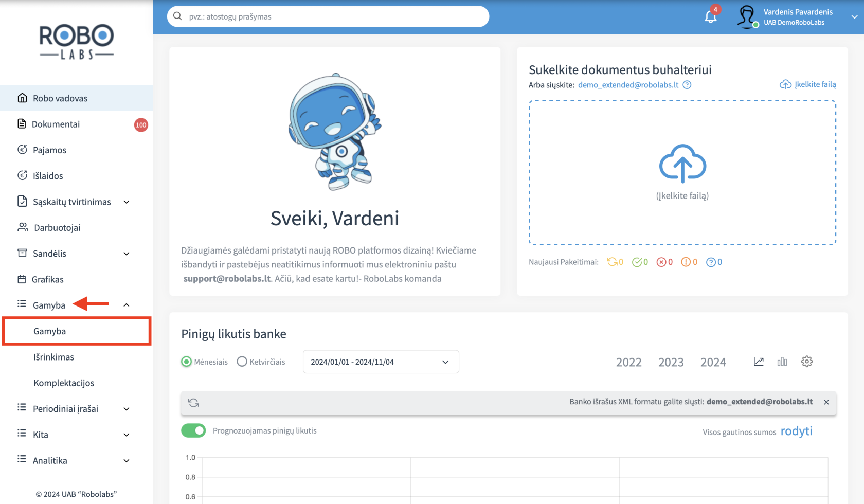This screenshot has width=864, height=504.
Task: Expand the Analitika section chevron
Action: coord(127,461)
